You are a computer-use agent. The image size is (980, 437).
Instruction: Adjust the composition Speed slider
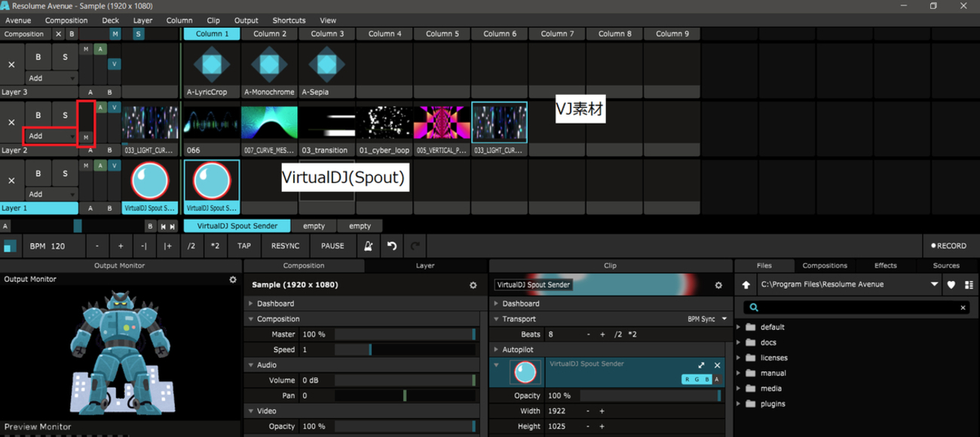(405, 350)
